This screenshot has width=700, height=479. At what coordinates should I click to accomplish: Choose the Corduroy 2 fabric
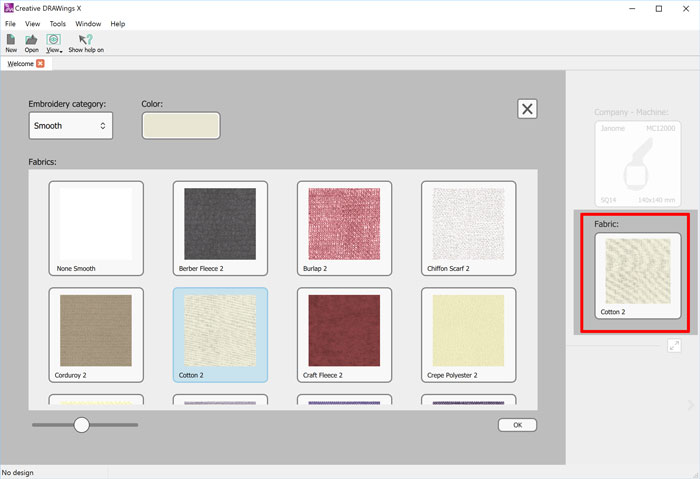click(x=96, y=334)
